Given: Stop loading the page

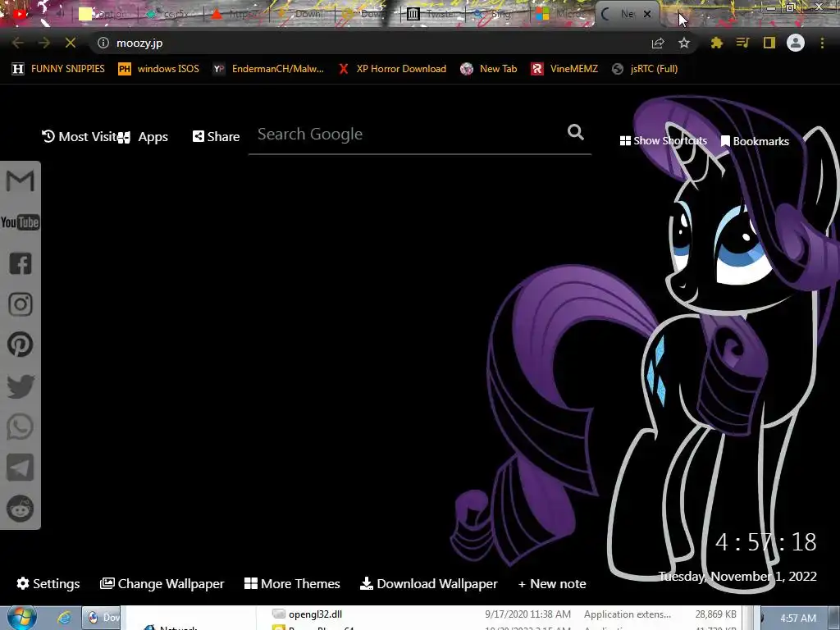Looking at the screenshot, I should [71, 43].
